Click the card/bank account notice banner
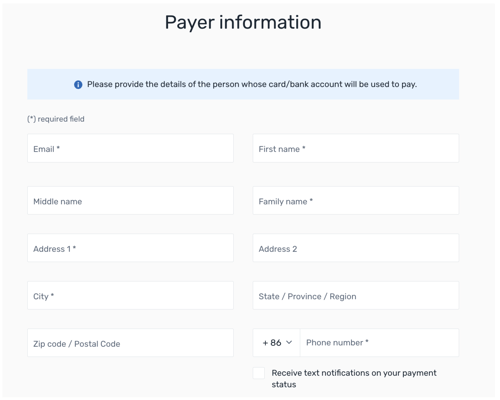 click(x=243, y=84)
